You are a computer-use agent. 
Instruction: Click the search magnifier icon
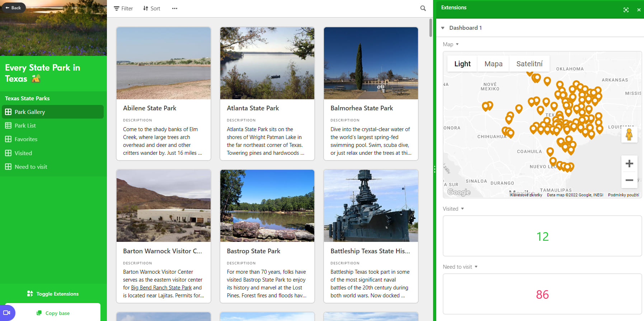423,8
